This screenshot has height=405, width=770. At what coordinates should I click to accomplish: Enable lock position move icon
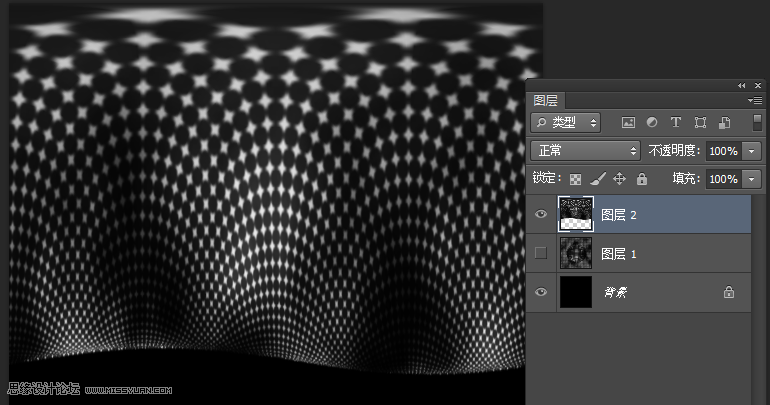[x=619, y=179]
